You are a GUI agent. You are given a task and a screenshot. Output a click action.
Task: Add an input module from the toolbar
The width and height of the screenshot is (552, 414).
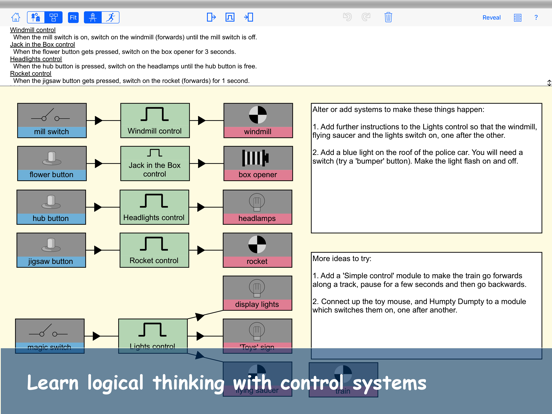[x=211, y=17]
